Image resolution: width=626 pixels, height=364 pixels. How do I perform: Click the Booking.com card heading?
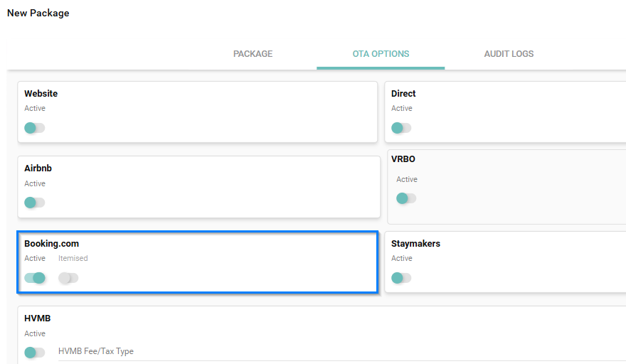pyautogui.click(x=51, y=244)
